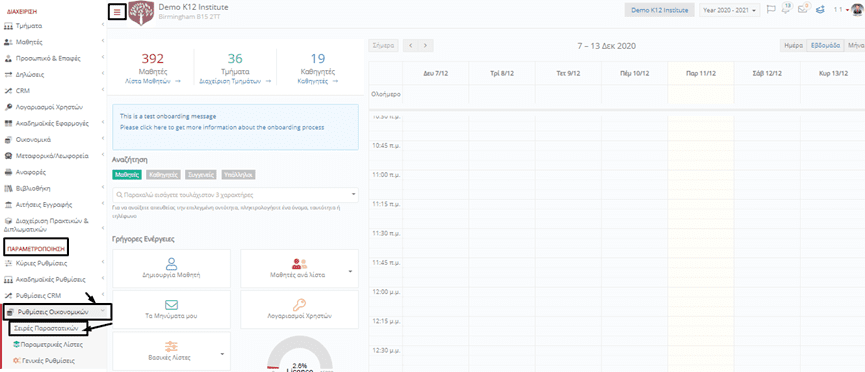
Task: Follow the Λίστα Μαθητών link
Action: [153, 81]
